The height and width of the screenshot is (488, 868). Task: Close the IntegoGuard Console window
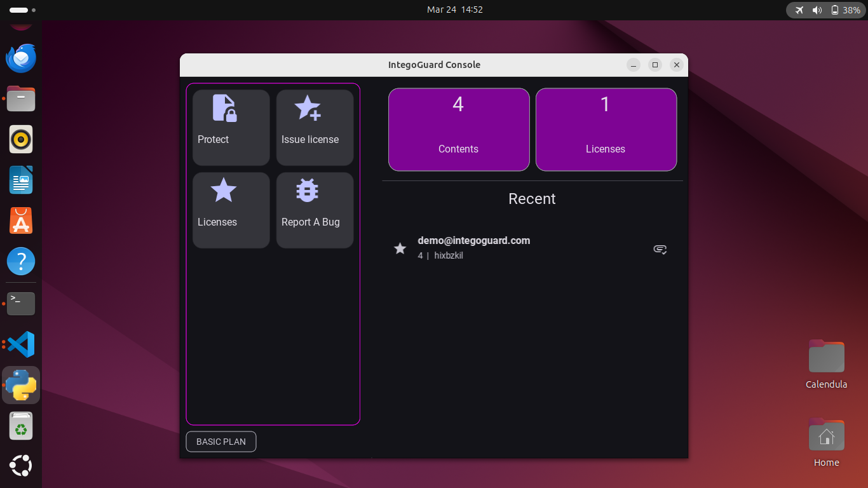click(x=677, y=65)
